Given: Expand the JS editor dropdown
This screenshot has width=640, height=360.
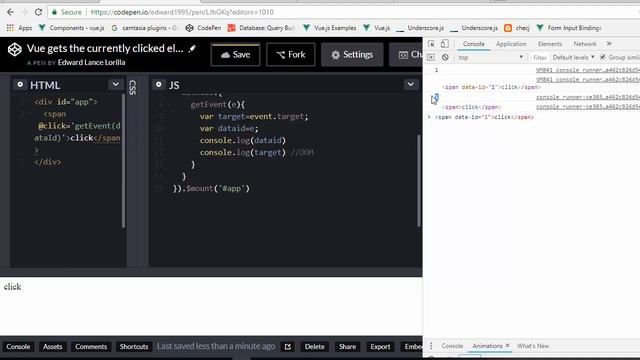Looking at the screenshot, I should point(411,84).
